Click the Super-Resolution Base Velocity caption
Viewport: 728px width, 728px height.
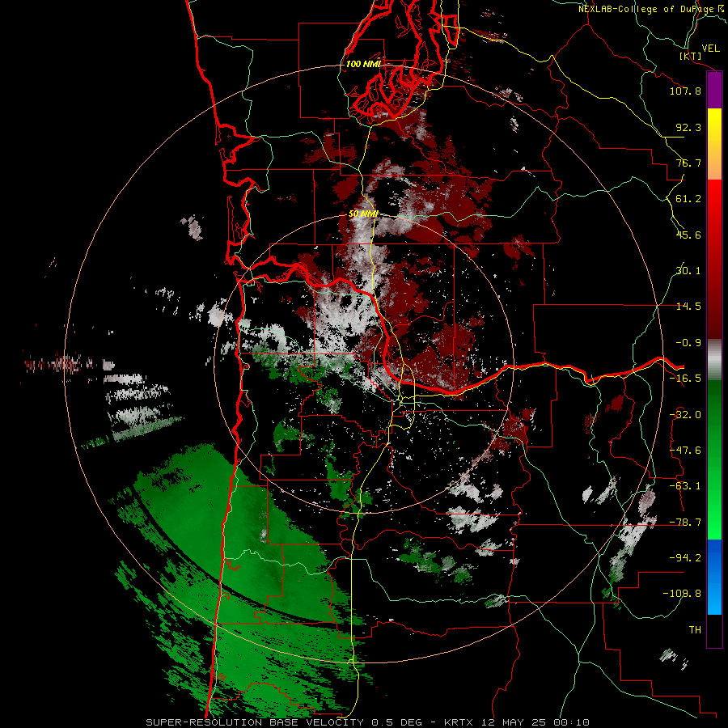pos(367,722)
